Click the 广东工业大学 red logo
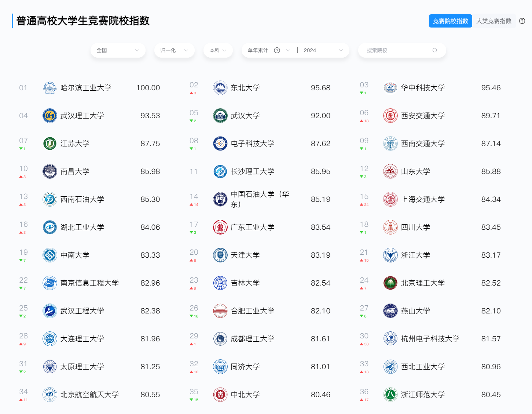 (220, 227)
